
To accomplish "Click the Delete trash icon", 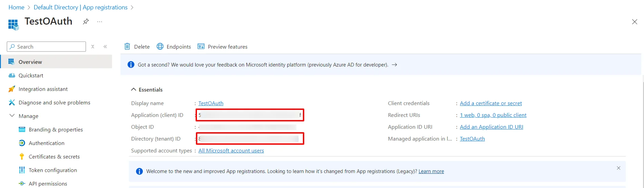I will pyautogui.click(x=127, y=46).
